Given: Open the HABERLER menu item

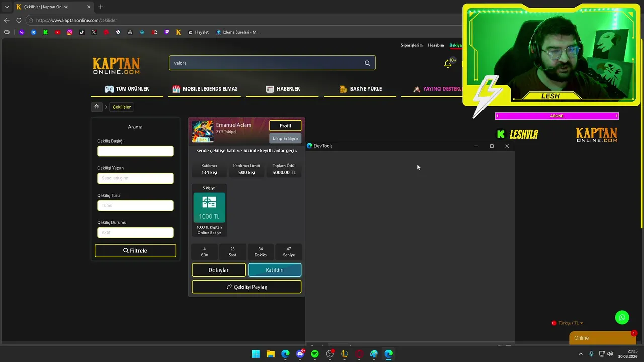Looking at the screenshot, I should pos(283,89).
